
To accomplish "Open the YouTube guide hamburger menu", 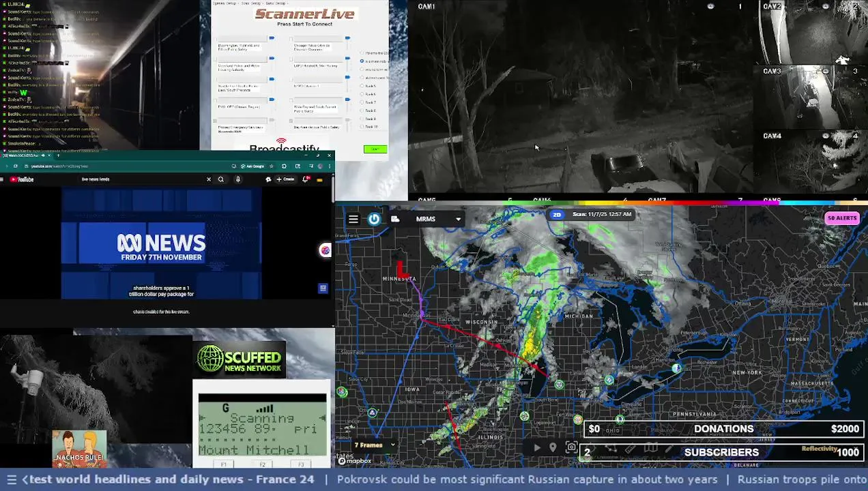I will [x=2, y=179].
